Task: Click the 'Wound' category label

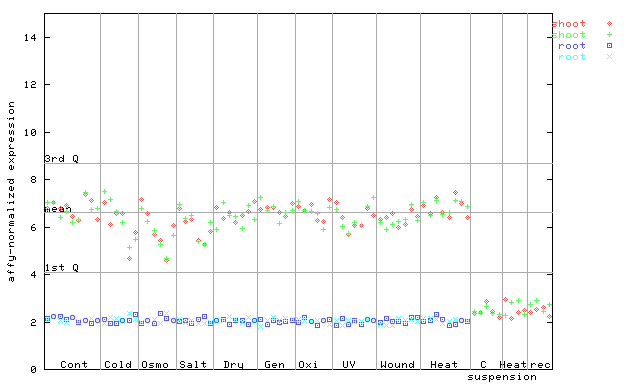Action: click(x=397, y=364)
